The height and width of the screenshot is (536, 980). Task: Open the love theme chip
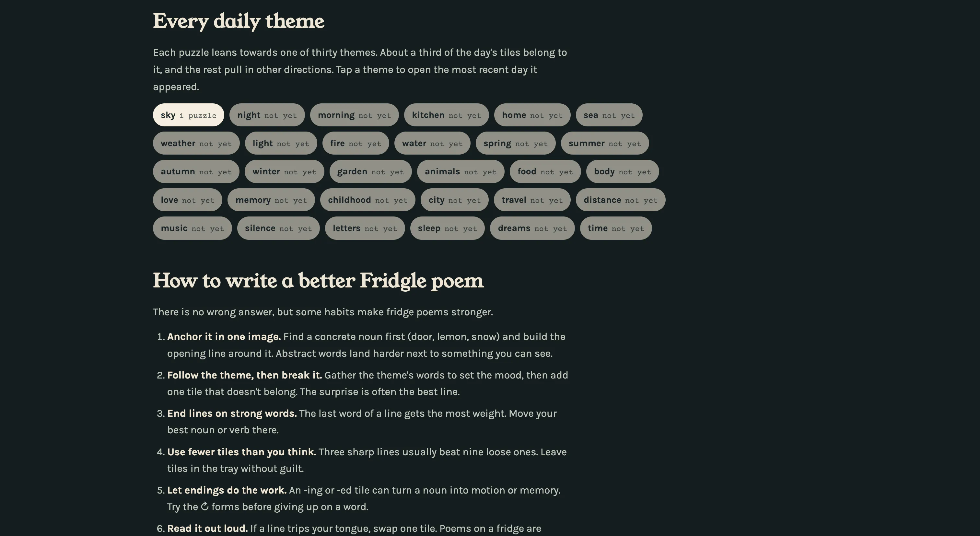pos(188,200)
